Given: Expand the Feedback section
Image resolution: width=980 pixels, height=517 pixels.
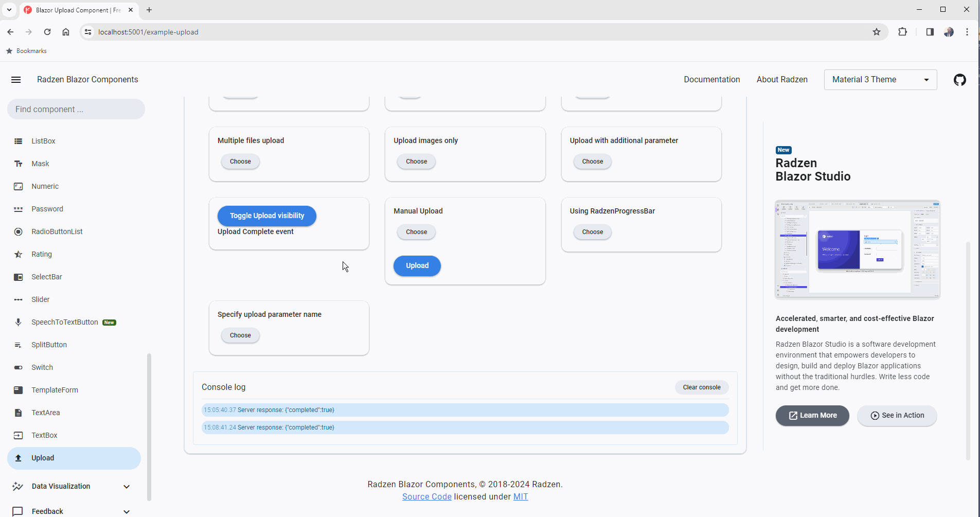Looking at the screenshot, I should coord(127,512).
